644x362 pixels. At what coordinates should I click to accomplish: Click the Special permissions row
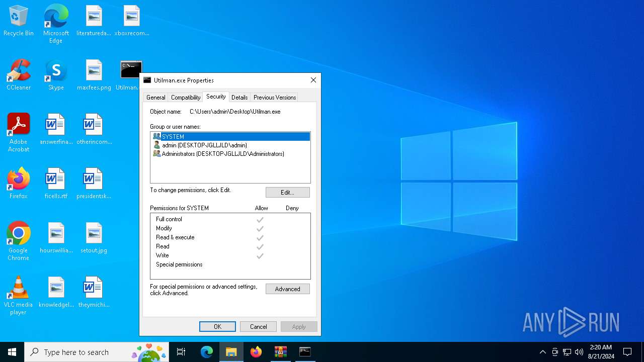point(230,264)
